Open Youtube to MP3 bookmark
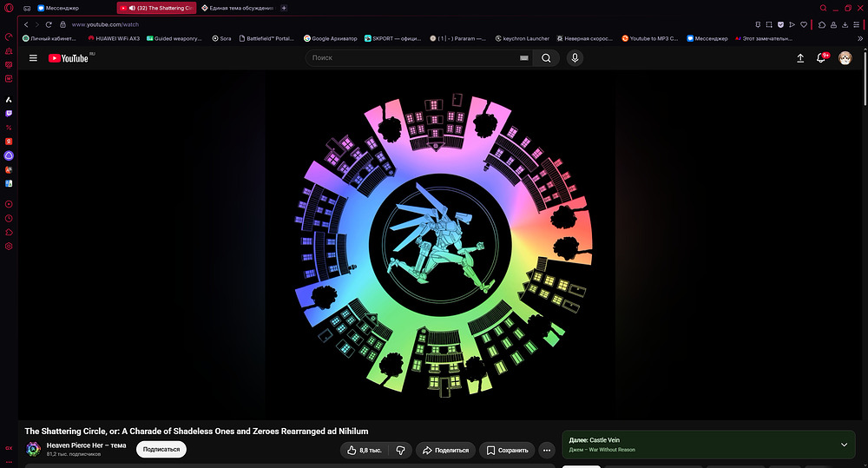The width and height of the screenshot is (868, 468). (650, 39)
